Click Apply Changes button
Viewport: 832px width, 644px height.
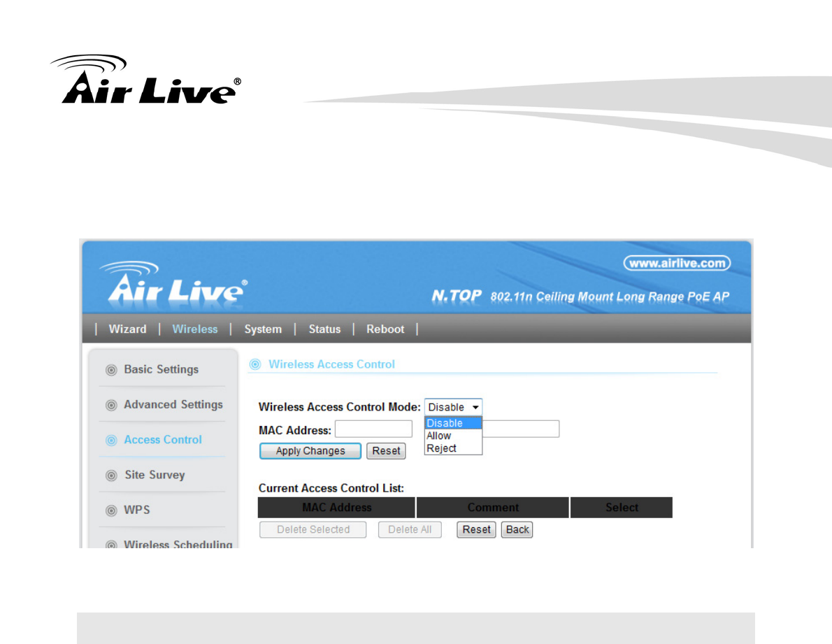pyautogui.click(x=310, y=451)
